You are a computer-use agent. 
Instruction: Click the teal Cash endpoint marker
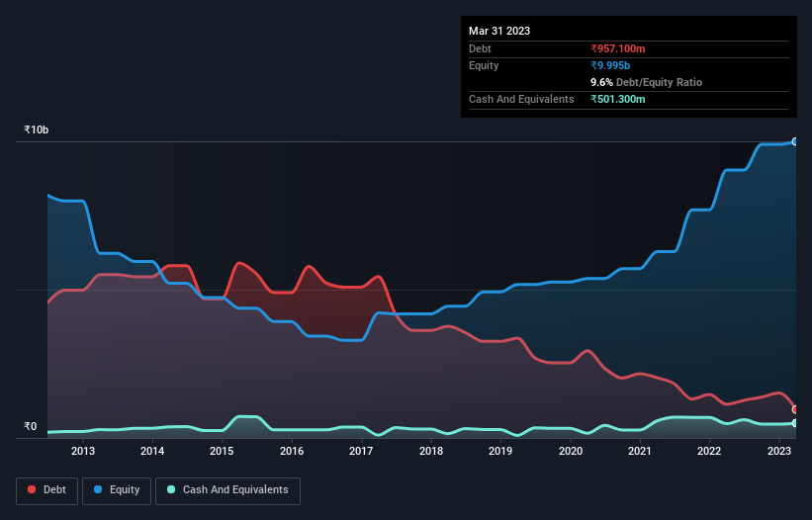tap(795, 423)
